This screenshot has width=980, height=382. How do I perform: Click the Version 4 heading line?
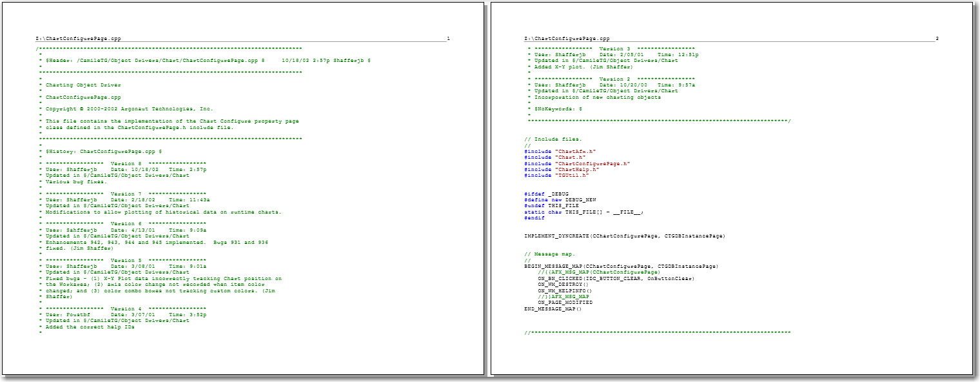tap(122, 308)
